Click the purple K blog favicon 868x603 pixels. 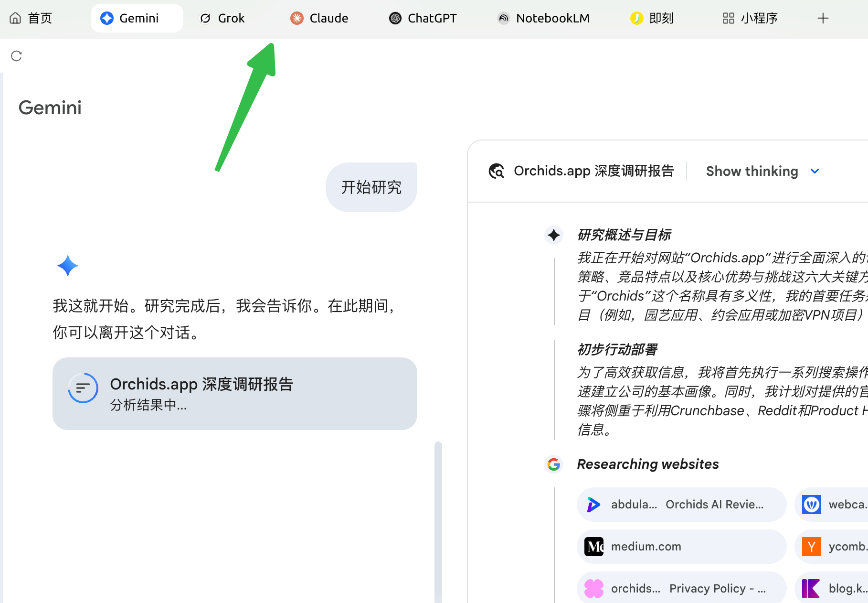(812, 589)
